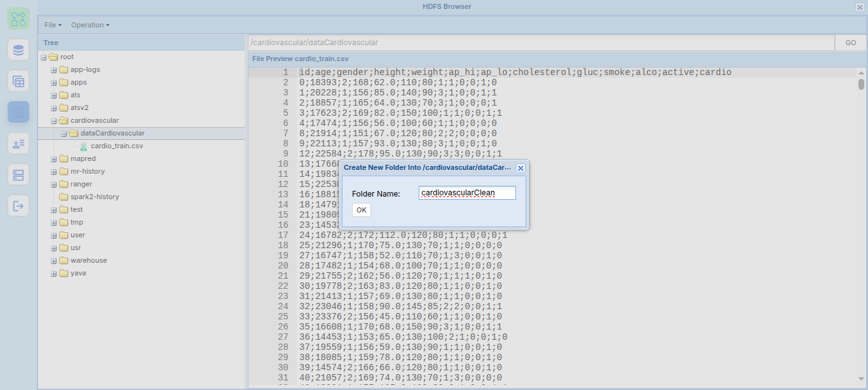
Task: Close the Create New Folder dialog
Action: pos(520,168)
